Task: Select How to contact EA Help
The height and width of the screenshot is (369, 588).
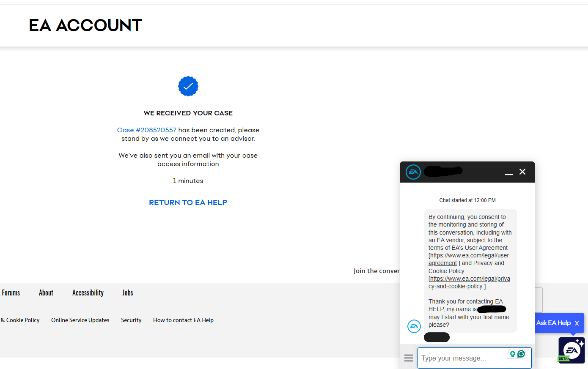Action: pos(183,320)
